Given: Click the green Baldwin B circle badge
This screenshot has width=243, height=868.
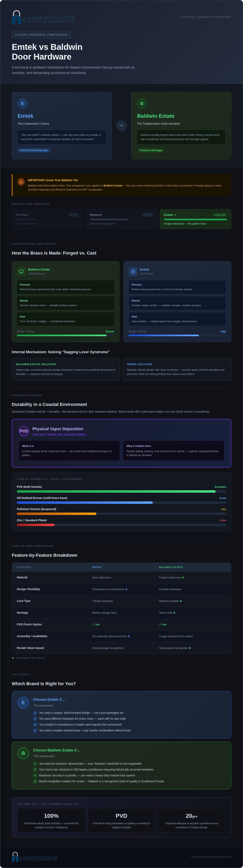Looking at the screenshot, I should 142,103.
